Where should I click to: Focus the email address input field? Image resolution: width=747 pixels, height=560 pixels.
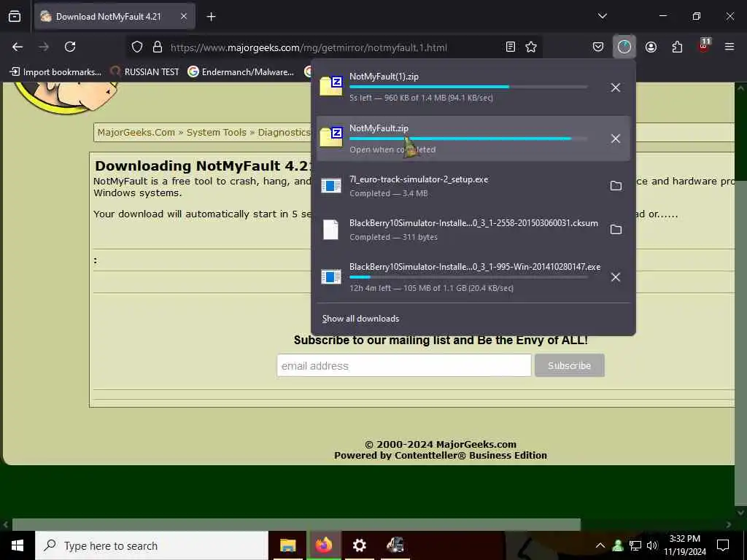tap(404, 366)
